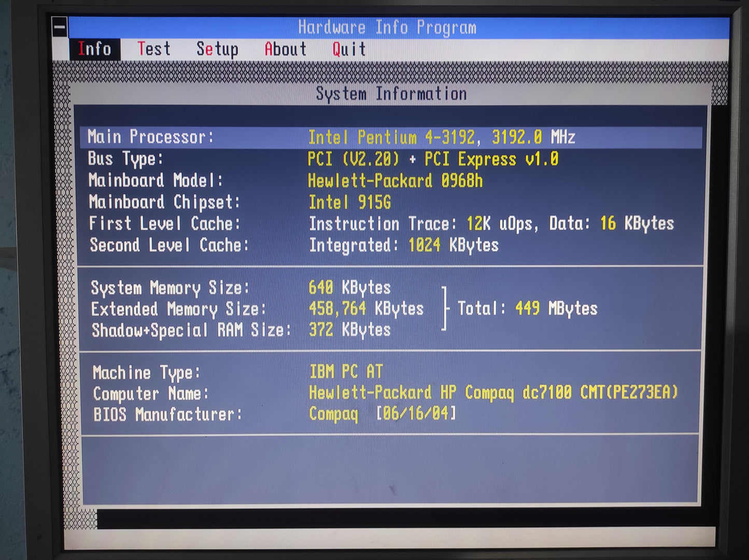Open the Info menu
The image size is (749, 560).
click(94, 49)
